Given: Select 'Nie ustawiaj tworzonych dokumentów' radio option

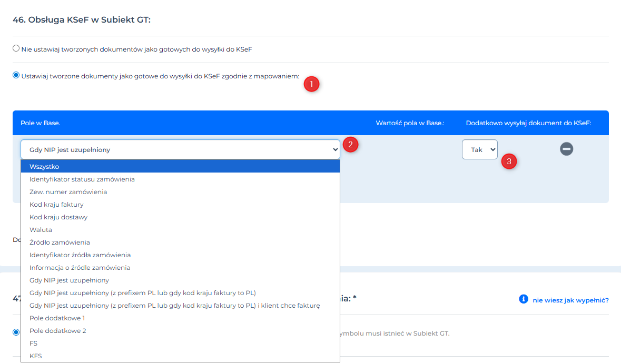Looking at the screenshot, I should coord(16,48).
